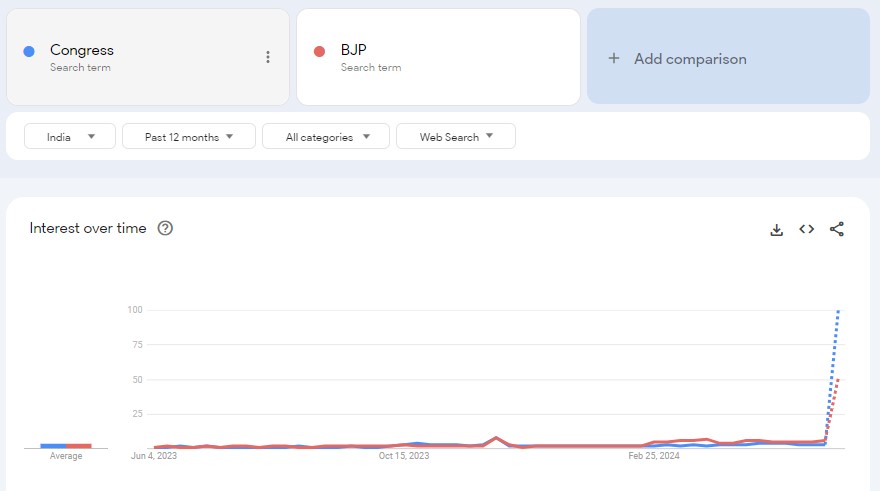Click the Jun 4, 2023 axis label
This screenshot has height=491, width=880.
pyautogui.click(x=154, y=456)
